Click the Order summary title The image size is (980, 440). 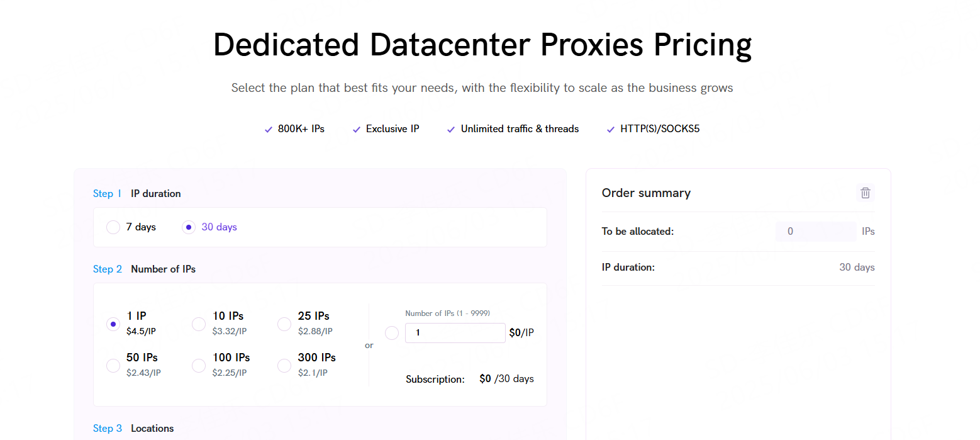point(646,193)
